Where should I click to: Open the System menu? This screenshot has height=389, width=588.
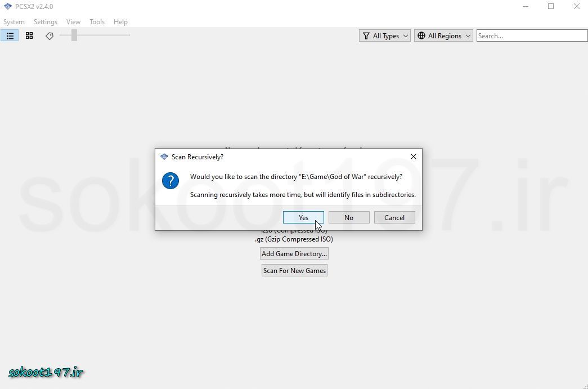14,22
